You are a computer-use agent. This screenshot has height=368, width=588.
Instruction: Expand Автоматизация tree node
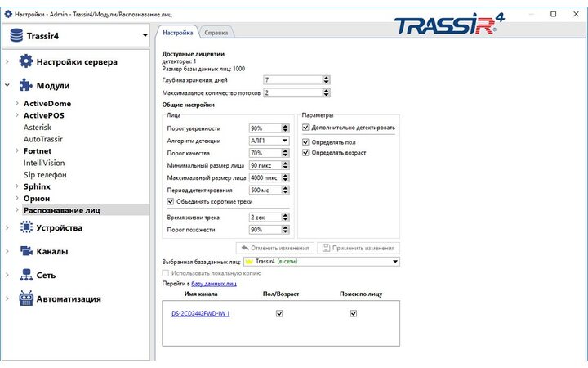point(7,299)
